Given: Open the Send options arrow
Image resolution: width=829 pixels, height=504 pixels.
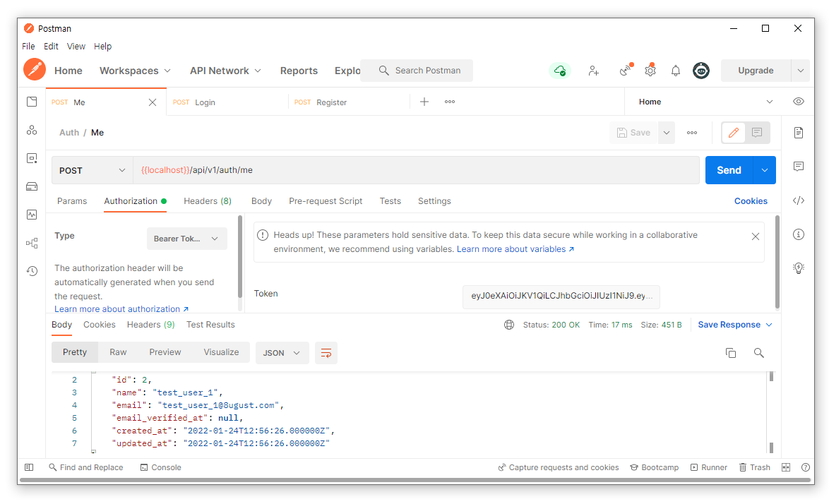Looking at the screenshot, I should [x=765, y=170].
